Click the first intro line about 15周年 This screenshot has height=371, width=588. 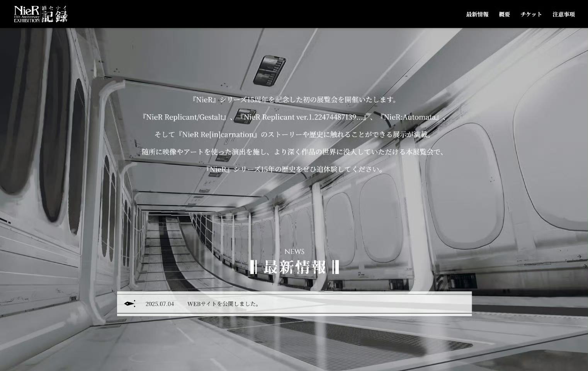pyautogui.click(x=294, y=100)
